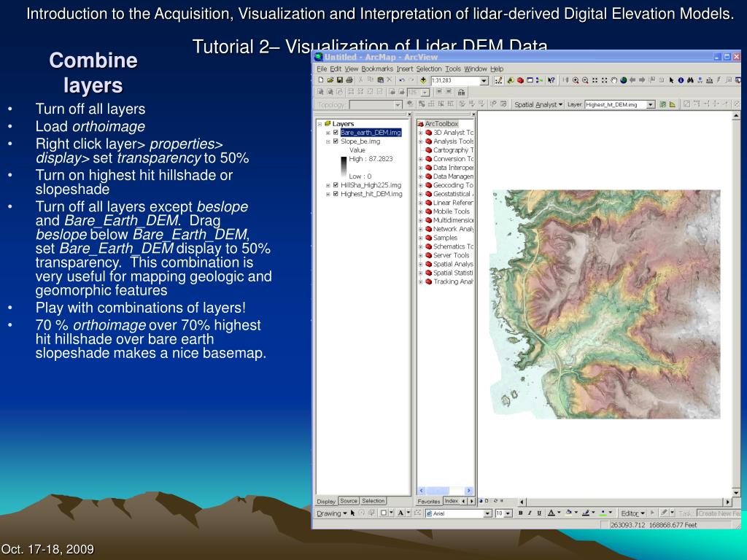The image size is (747, 560).
Task: Click the line color swatch button
Action: pyautogui.click(x=586, y=513)
